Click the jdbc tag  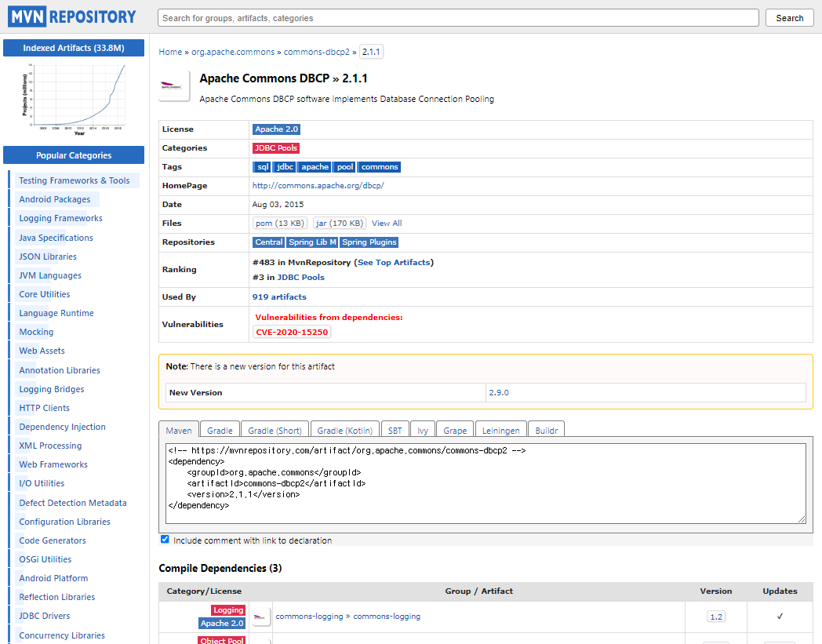point(284,167)
